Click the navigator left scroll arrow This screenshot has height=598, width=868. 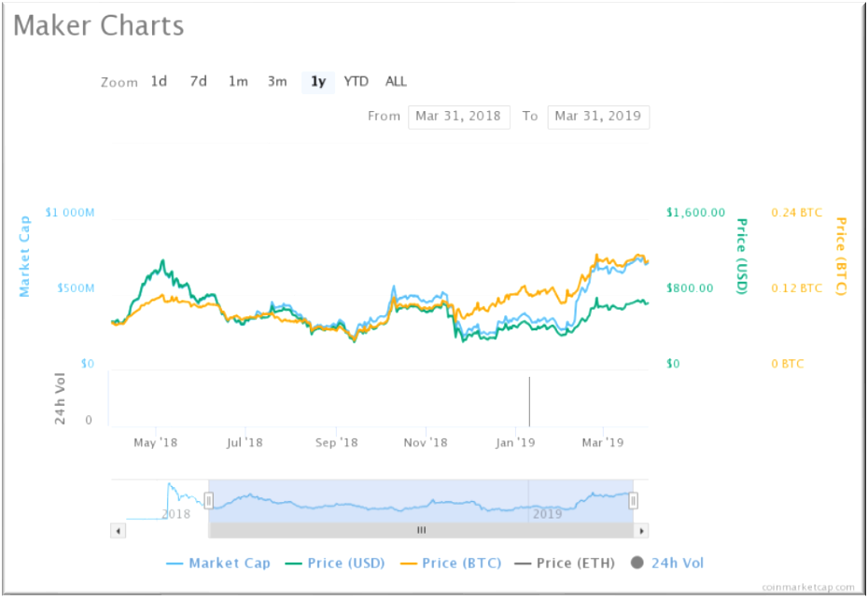click(118, 531)
